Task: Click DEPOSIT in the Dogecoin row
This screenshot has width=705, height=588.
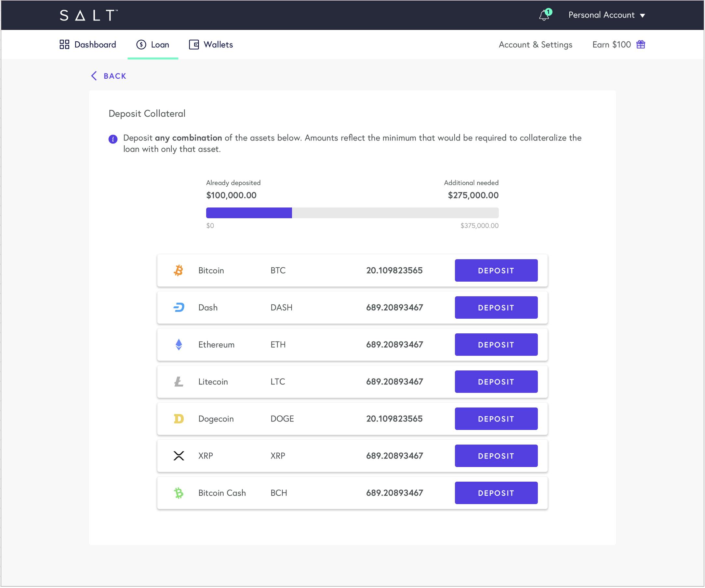Action: coord(496,419)
